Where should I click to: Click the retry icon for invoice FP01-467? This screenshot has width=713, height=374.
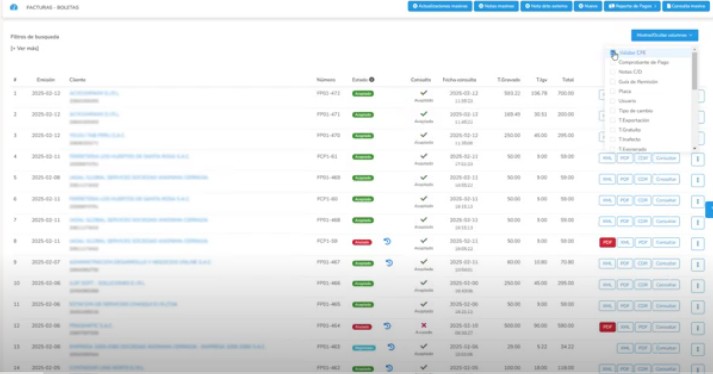389,263
